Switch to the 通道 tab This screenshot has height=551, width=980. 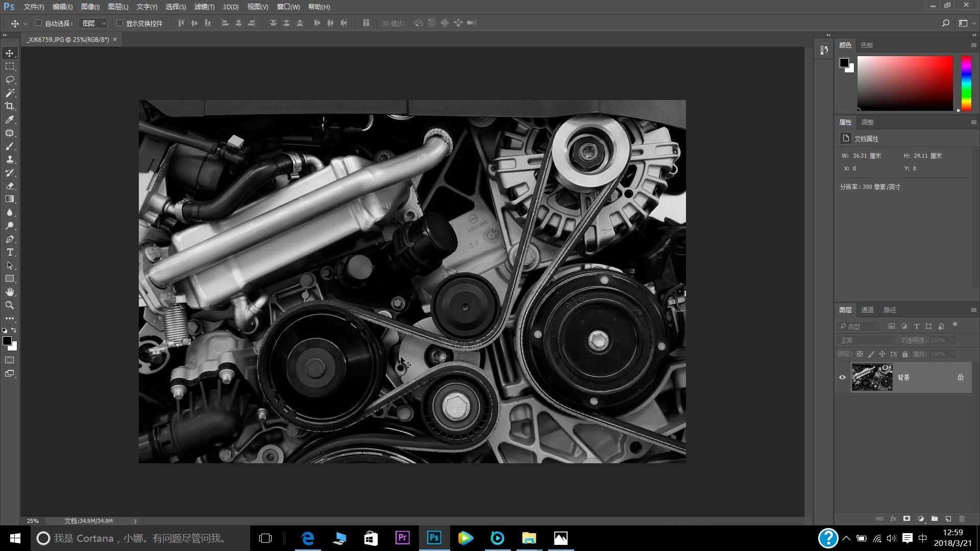pos(867,310)
